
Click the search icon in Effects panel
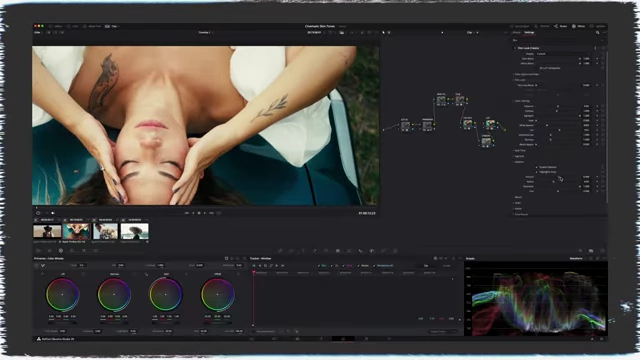click(598, 32)
